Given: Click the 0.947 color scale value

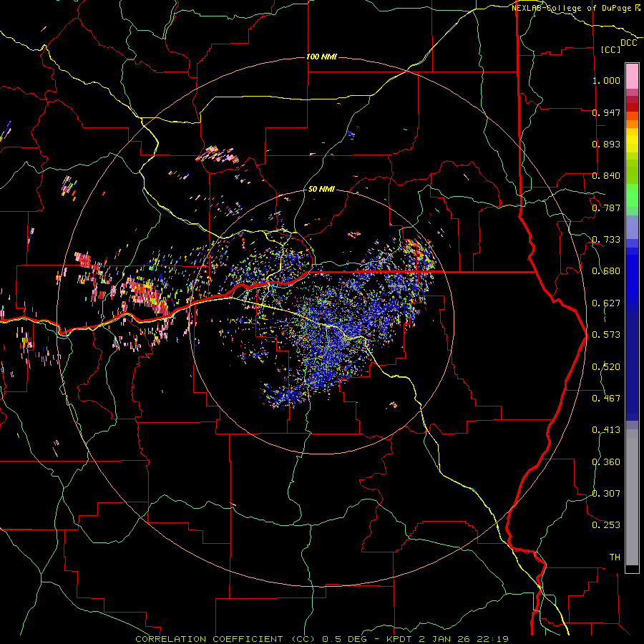Looking at the screenshot, I should 606,112.
